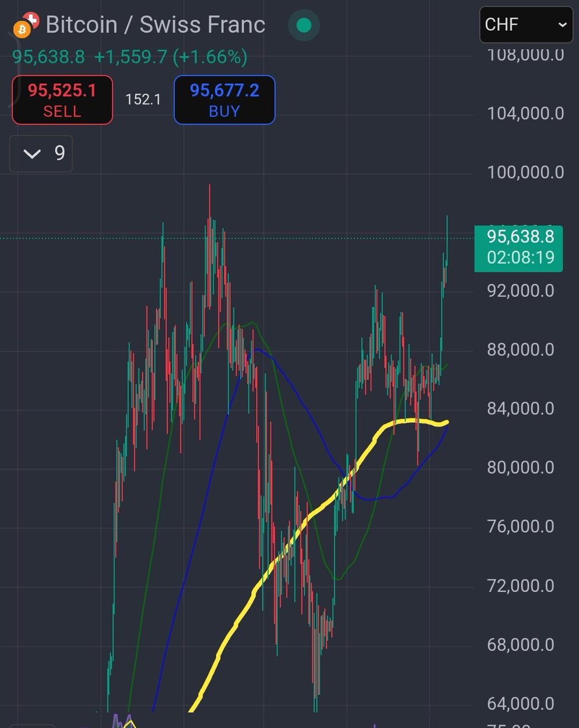Click the price change +1,559.7 (+1.66%) text
This screenshot has width=579, height=728.
(x=171, y=57)
